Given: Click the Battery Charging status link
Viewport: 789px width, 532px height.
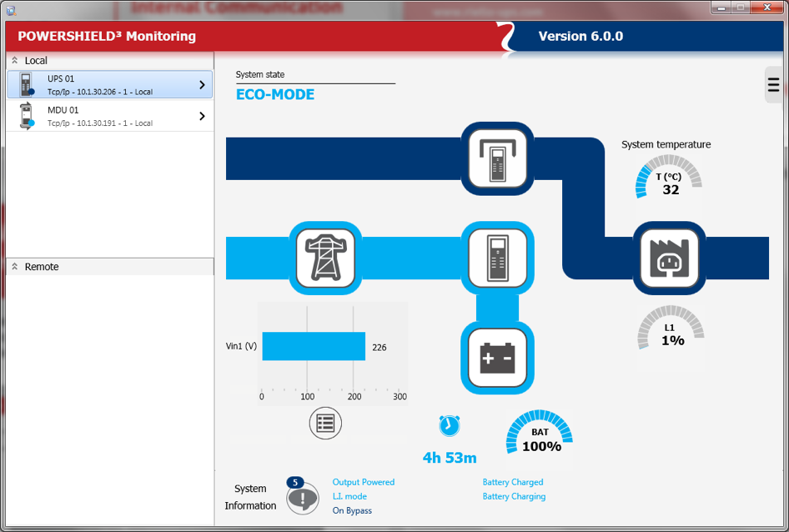Looking at the screenshot, I should point(514,496).
